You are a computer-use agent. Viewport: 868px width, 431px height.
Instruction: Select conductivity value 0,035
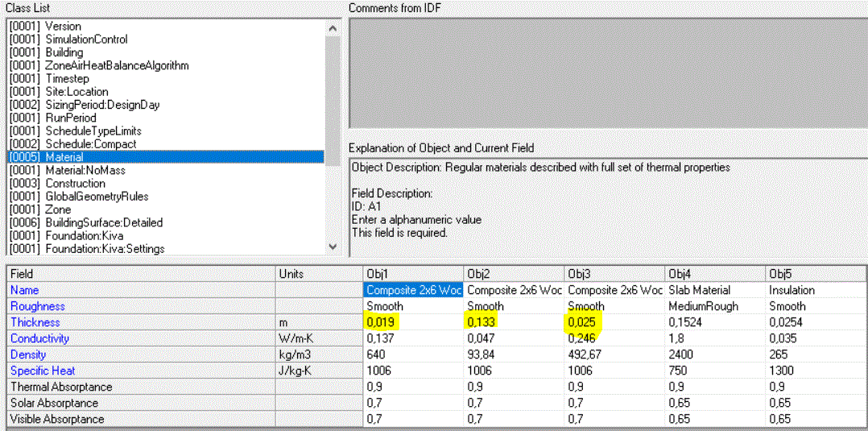(x=816, y=338)
